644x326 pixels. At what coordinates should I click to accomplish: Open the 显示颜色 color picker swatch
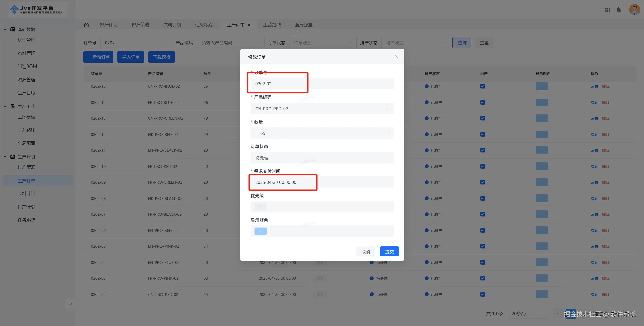260,231
